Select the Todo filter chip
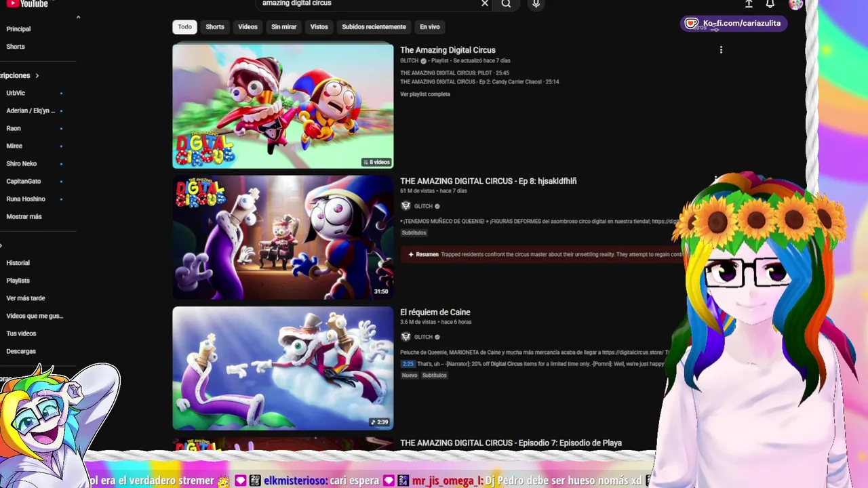The width and height of the screenshot is (868, 488). pyautogui.click(x=185, y=27)
